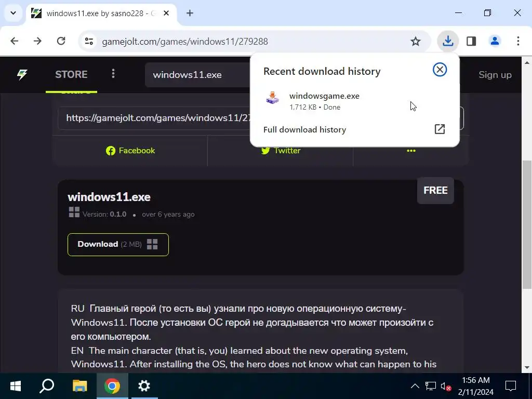This screenshot has width=532, height=399.
Task: Click the over 6 years ago text
Action: point(168,215)
